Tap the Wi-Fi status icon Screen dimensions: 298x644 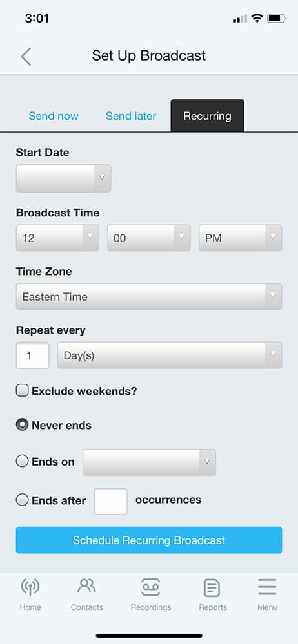(257, 18)
